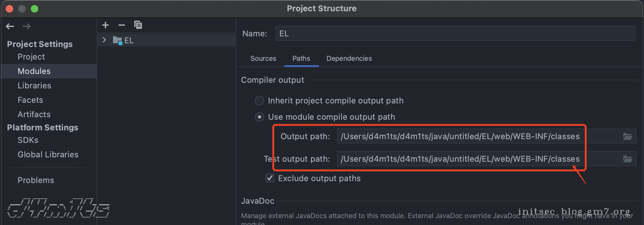The height and width of the screenshot is (225, 644).
Task: Show the Problems section
Action: [36, 180]
